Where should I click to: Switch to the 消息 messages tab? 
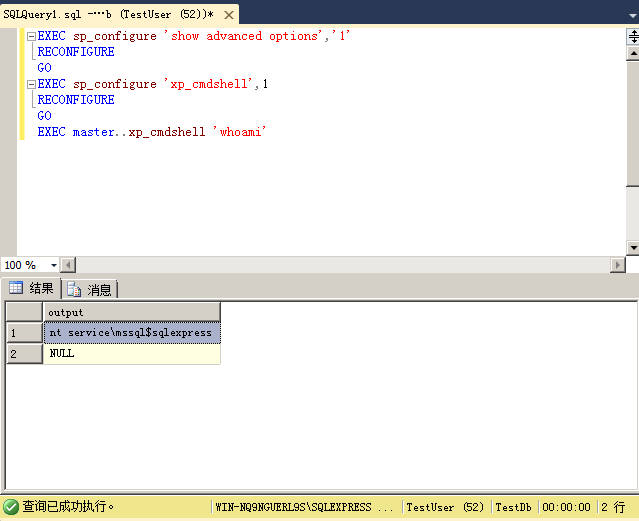[90, 289]
